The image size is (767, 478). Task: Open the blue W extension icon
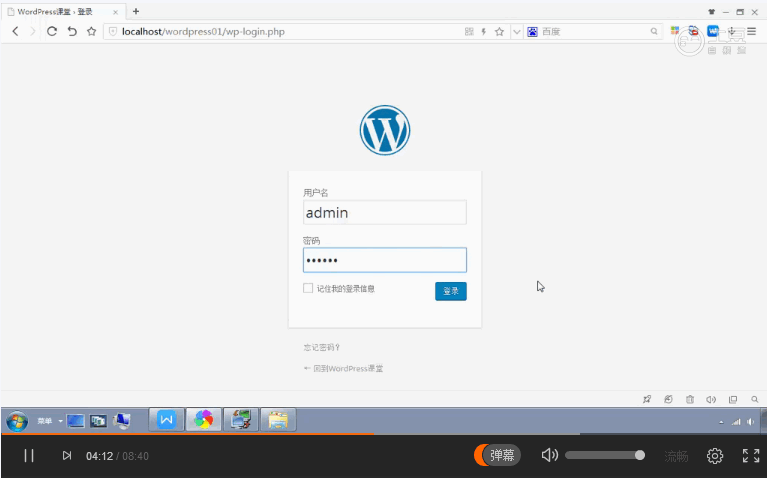(713, 31)
